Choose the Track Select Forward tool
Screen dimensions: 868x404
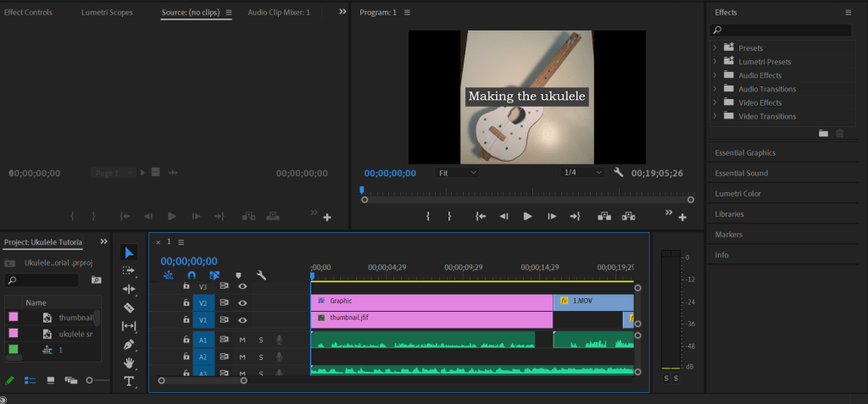point(129,271)
